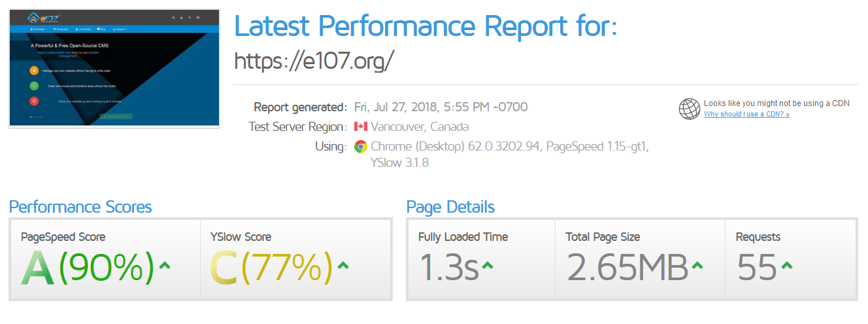Click the 'Report generated:' label
868x324 pixels.
tap(300, 107)
